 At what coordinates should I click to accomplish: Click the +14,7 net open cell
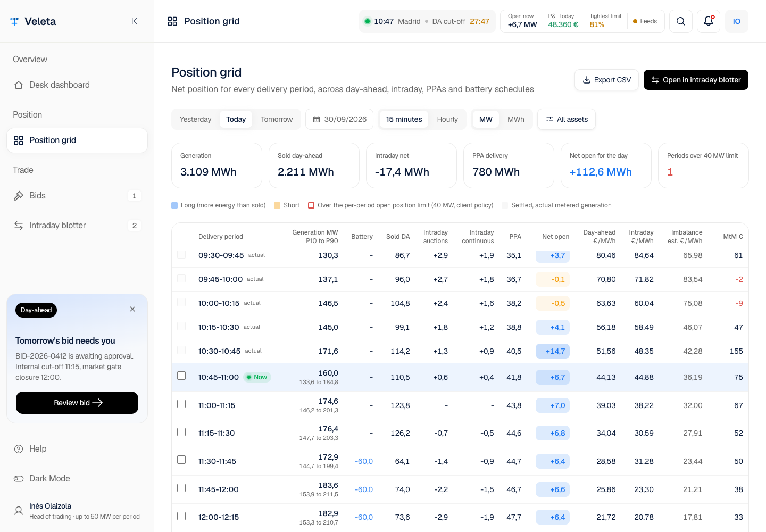tap(553, 351)
